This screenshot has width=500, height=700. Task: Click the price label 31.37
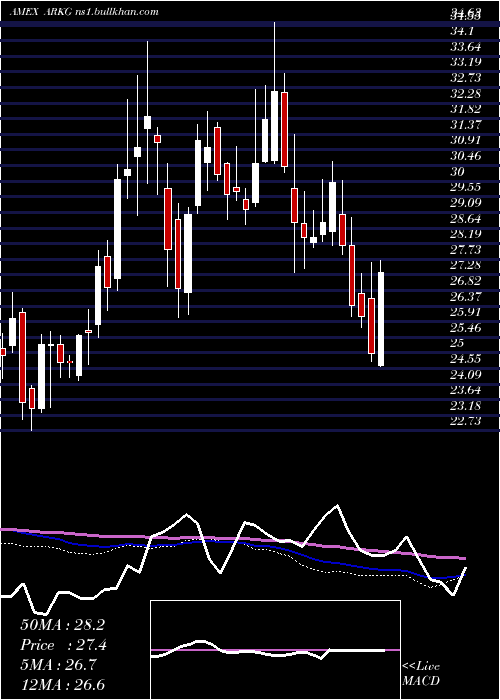467,125
